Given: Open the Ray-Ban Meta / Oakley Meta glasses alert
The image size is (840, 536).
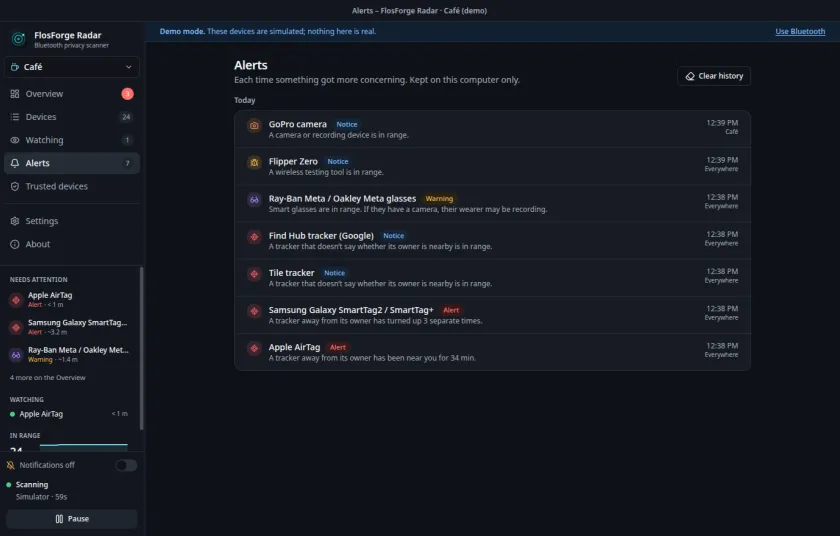Looking at the screenshot, I should pos(492,203).
